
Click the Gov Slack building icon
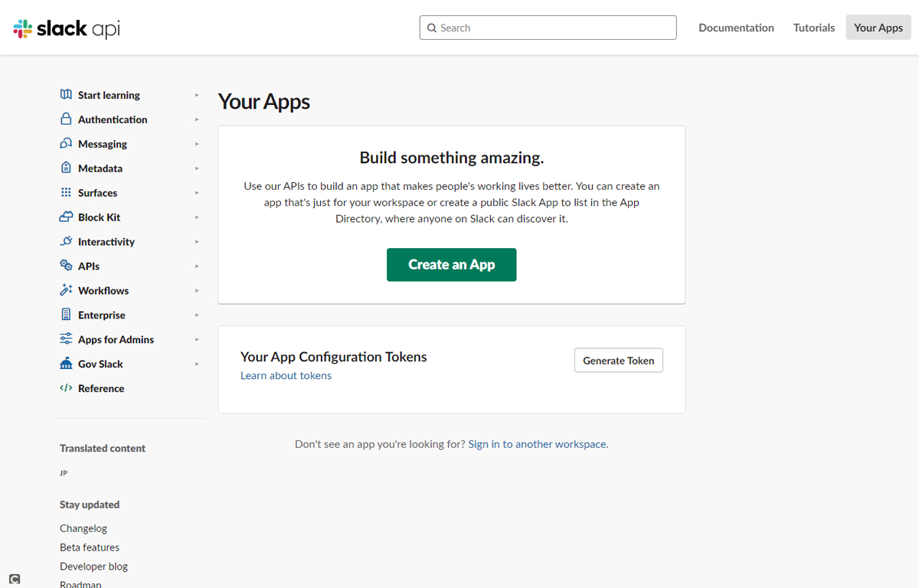(66, 364)
